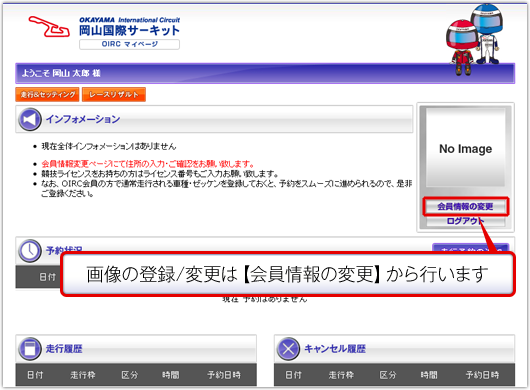
Task: Click the 走行履歴 heading text
Action: click(64, 348)
